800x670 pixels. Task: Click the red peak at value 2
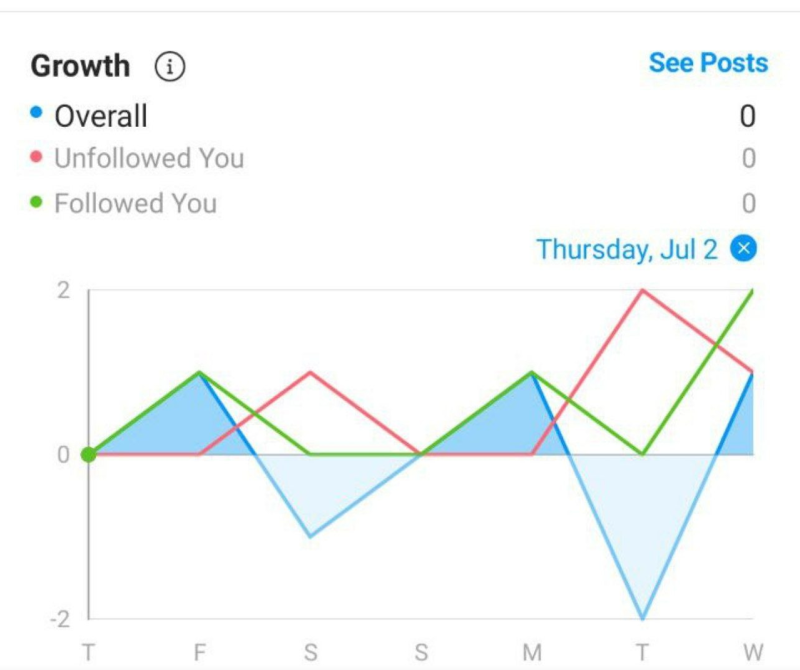[642, 290]
